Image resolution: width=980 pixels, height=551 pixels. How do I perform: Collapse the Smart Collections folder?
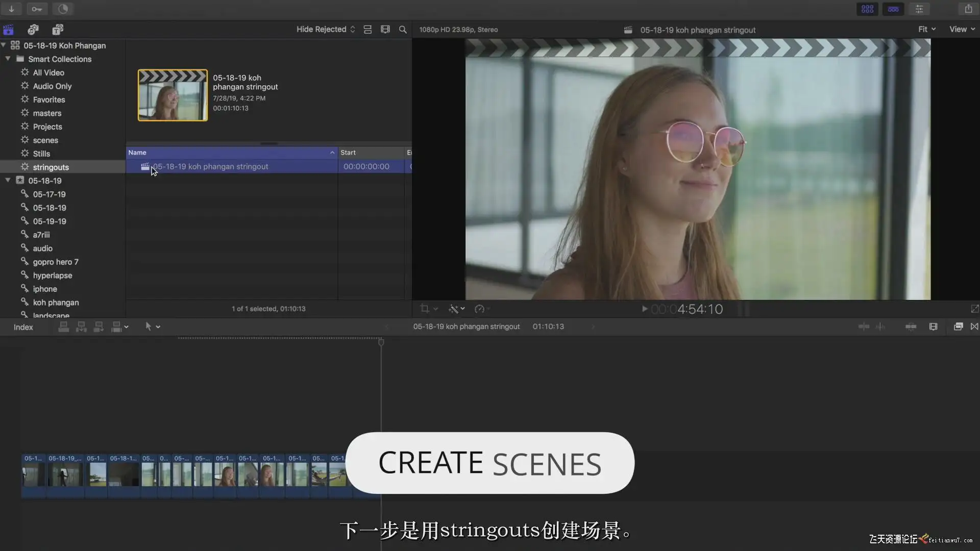[x=8, y=59]
